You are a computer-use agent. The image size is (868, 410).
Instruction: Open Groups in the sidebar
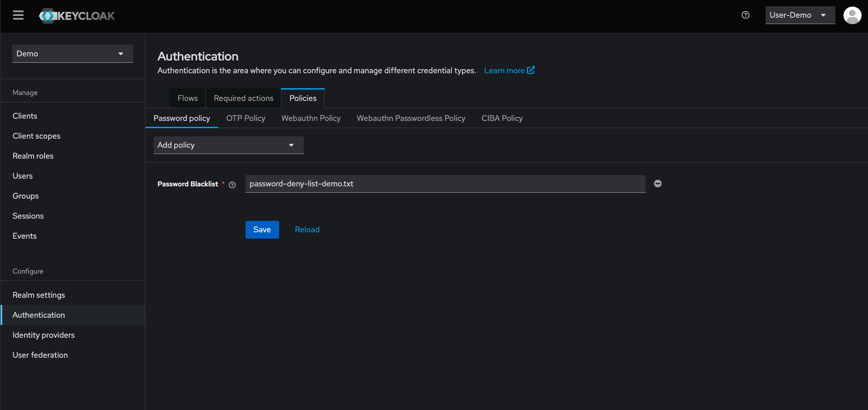pos(73,196)
